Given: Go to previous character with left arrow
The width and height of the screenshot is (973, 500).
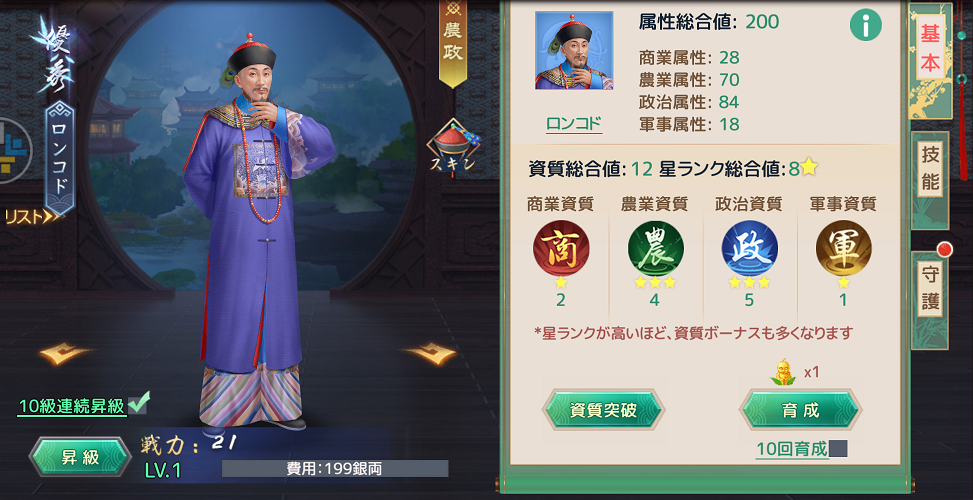Looking at the screenshot, I should click(x=66, y=354).
